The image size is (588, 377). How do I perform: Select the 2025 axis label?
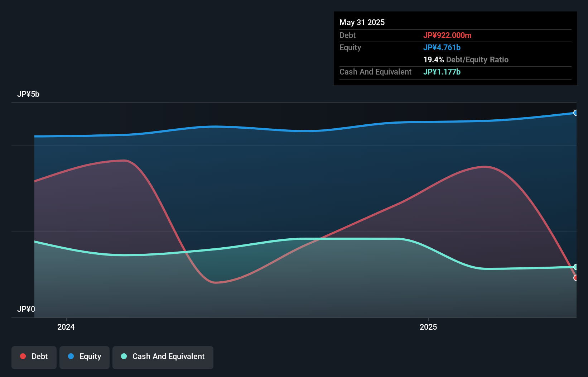pos(429,327)
